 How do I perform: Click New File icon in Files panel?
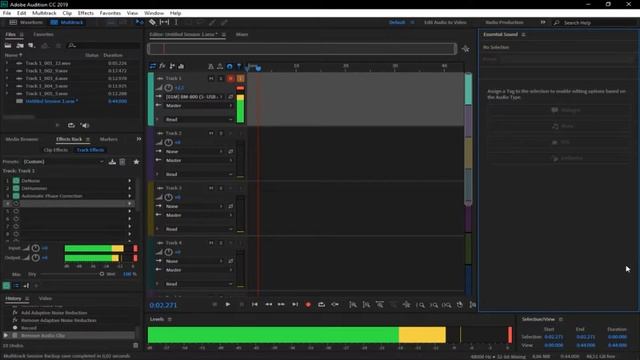coord(31,45)
